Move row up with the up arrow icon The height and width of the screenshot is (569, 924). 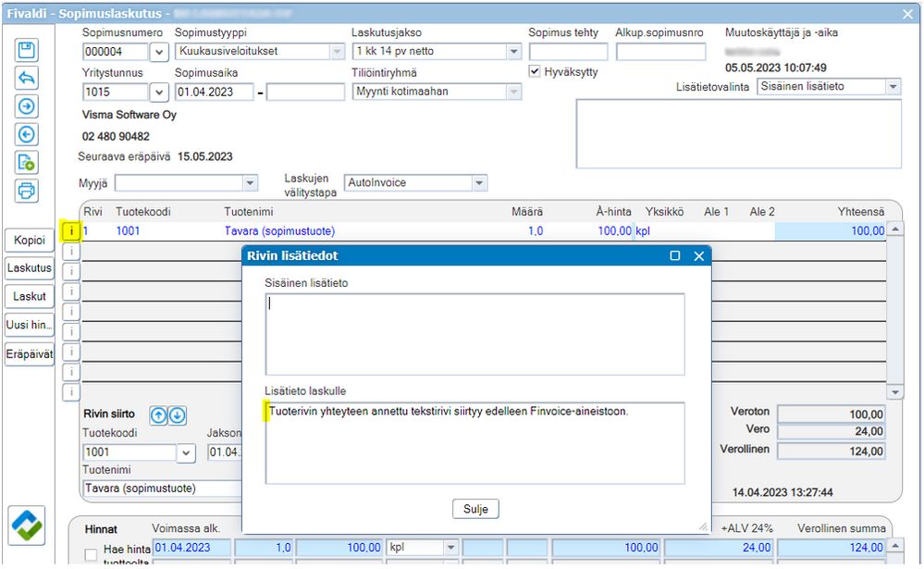(x=158, y=415)
